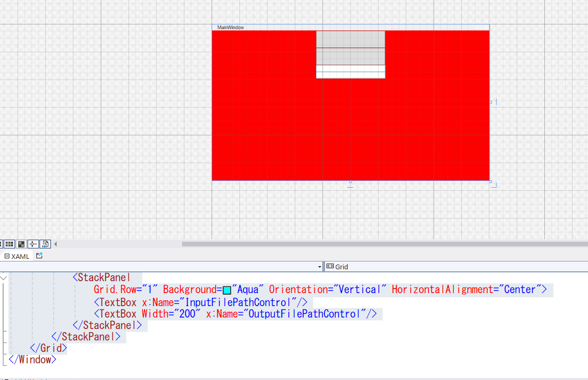Open the left element dropdown above the code
Image resolution: width=588 pixels, height=380 pixels.
(320, 267)
